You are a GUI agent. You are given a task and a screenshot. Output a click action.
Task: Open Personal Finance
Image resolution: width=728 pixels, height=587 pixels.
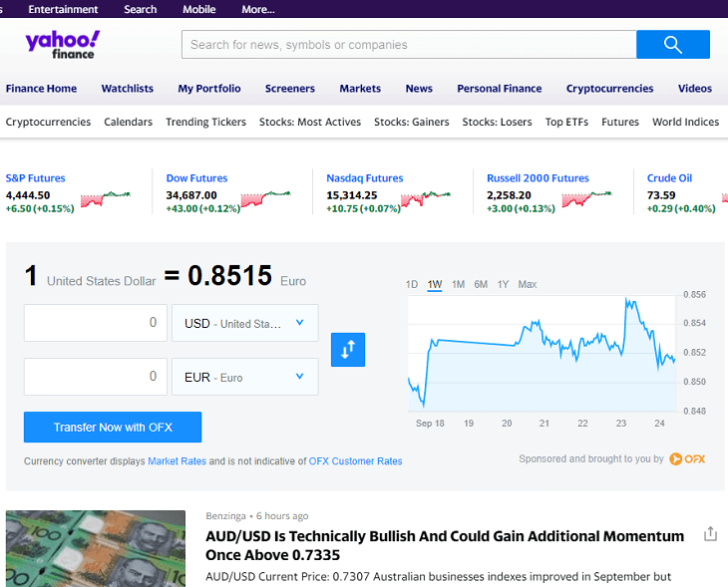tap(499, 88)
